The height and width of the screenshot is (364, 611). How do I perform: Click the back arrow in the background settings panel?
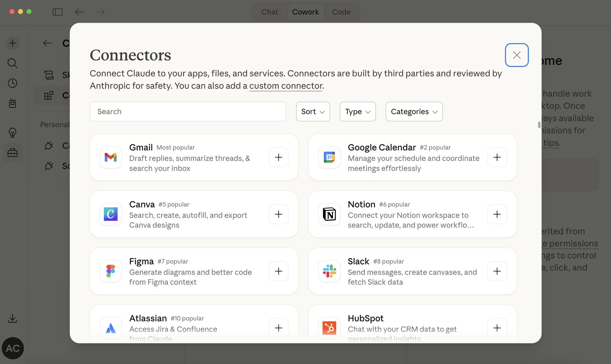tap(47, 43)
